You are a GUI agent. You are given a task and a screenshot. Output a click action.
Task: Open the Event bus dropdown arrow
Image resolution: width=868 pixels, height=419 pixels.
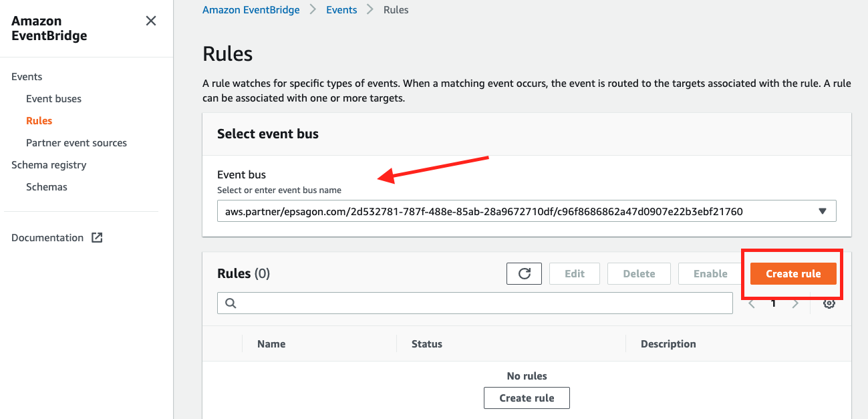823,211
